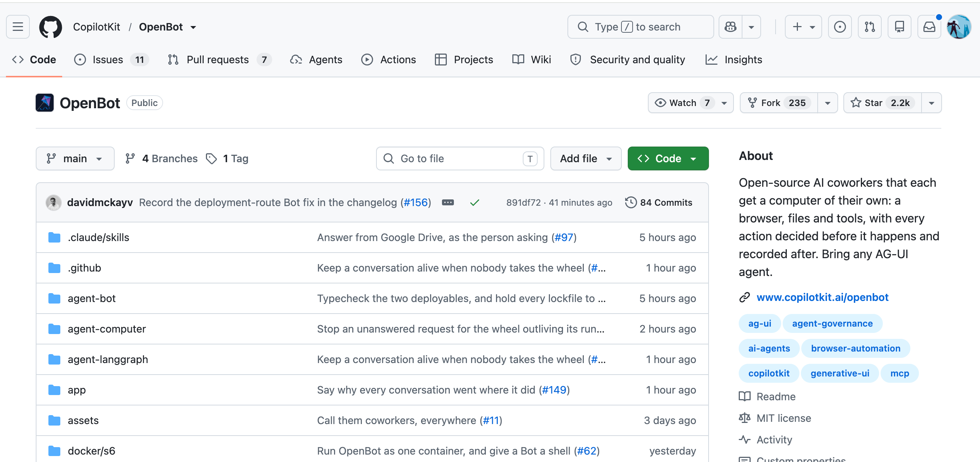Open repository switcher dropdown next to OpenBot

pyautogui.click(x=193, y=28)
